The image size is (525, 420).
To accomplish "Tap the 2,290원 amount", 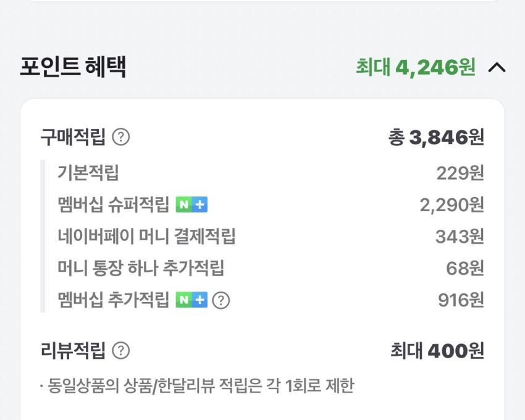I will (x=451, y=205).
